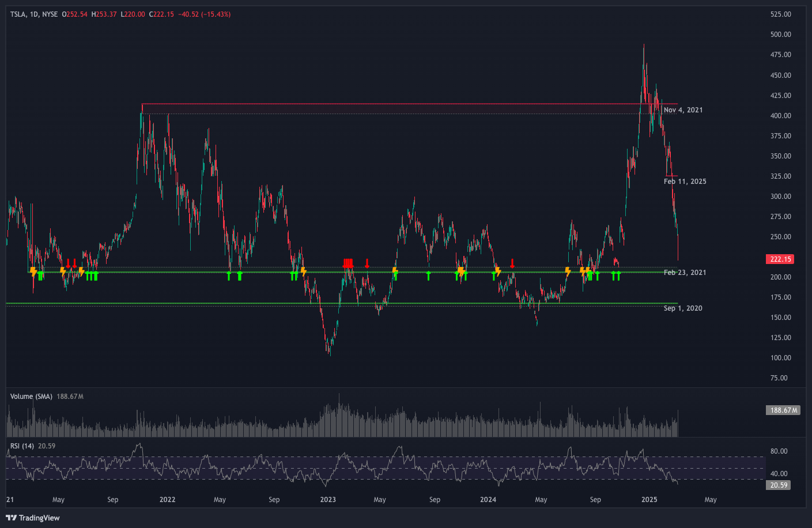812x528 pixels.
Task: Click the low value L220.00
Action: click(x=133, y=14)
